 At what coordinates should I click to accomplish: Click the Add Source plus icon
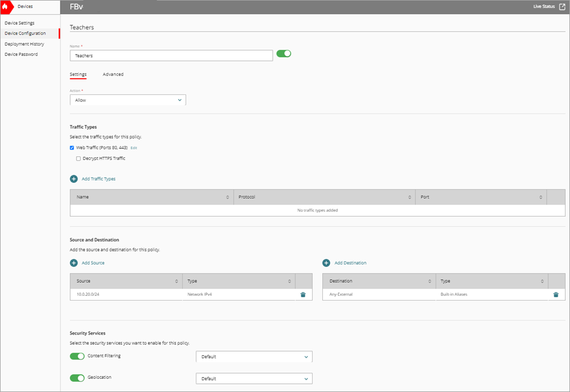click(x=74, y=263)
